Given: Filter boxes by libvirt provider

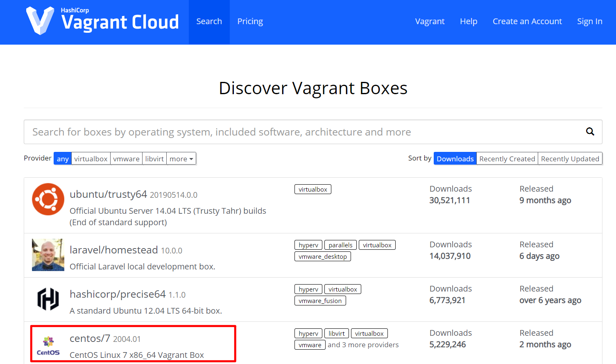Looking at the screenshot, I should pos(154,158).
